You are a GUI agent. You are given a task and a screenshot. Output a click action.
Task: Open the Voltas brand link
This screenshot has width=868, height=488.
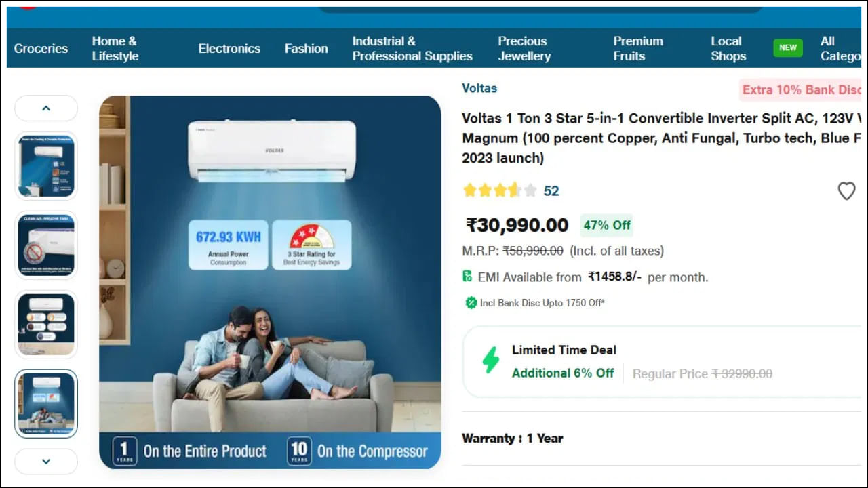[479, 88]
